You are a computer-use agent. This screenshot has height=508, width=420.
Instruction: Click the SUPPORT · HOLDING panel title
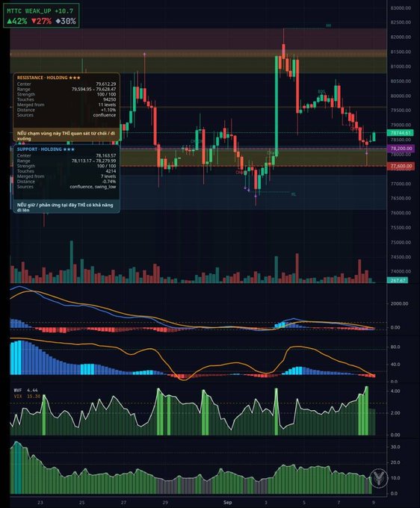[x=46, y=149]
